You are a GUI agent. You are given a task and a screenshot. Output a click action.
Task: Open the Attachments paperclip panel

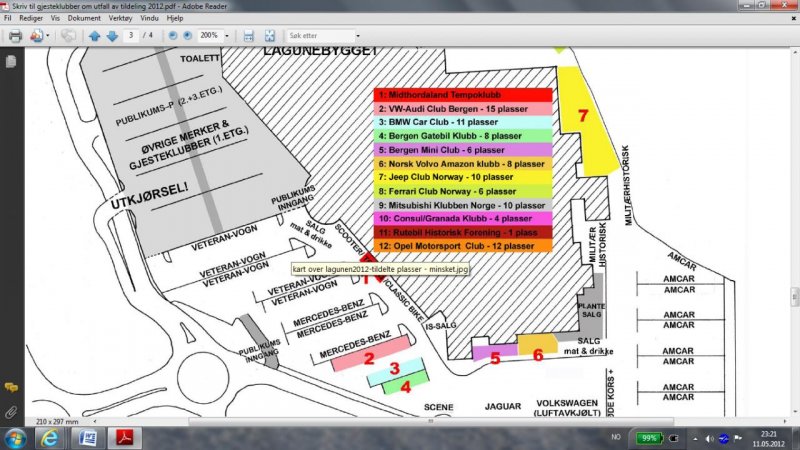10,411
